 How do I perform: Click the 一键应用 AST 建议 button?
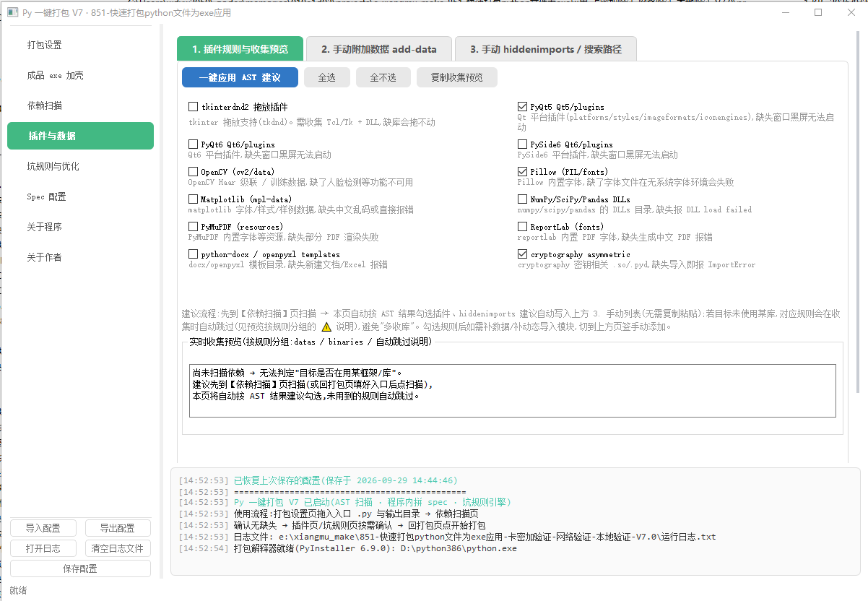pyautogui.click(x=240, y=77)
